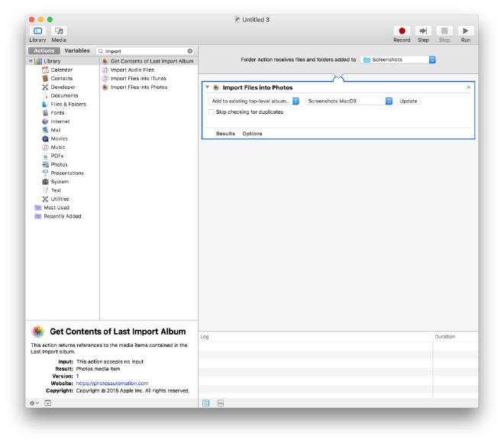Enable Skip checking for duplicates
The height and width of the screenshot is (444, 504).
[212, 112]
